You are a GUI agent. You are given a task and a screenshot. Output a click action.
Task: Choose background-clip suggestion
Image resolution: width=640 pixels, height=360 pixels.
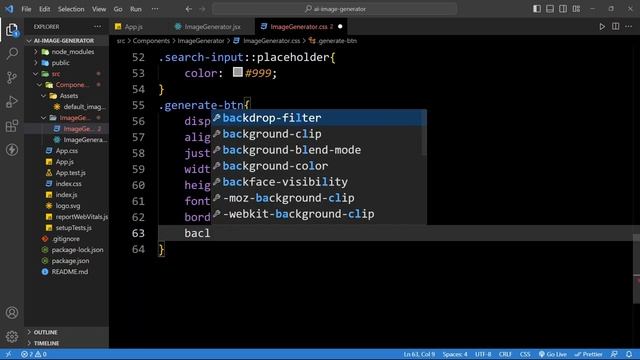[319, 134]
